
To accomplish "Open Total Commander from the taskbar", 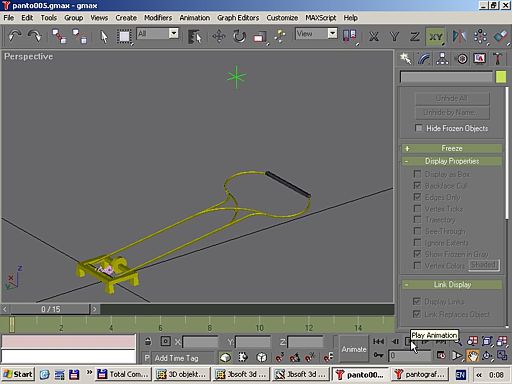I will click(123, 374).
